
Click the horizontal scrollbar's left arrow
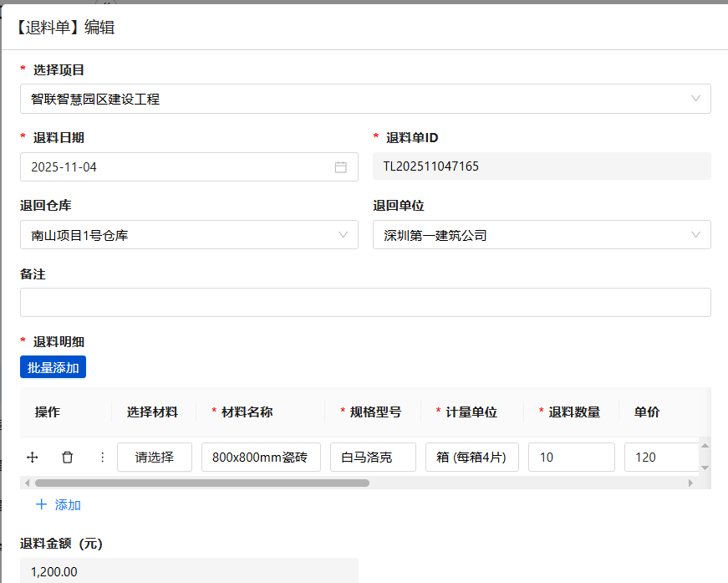click(x=27, y=483)
